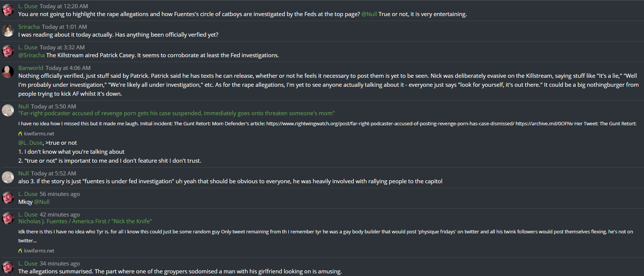This screenshot has width=644, height=276.
Task: Click the @Null mention in the "Mkqy" message
Action: click(x=42, y=202)
